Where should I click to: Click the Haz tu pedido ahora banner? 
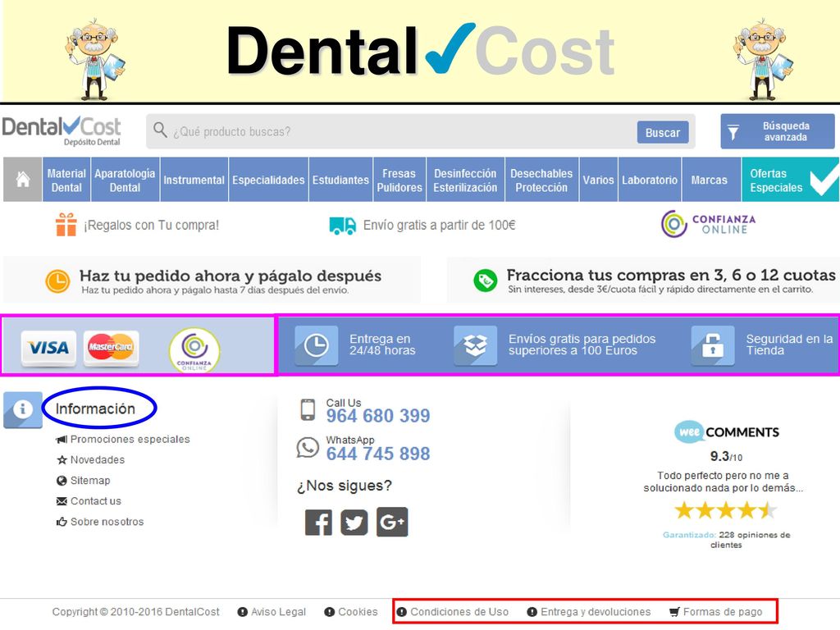212,280
